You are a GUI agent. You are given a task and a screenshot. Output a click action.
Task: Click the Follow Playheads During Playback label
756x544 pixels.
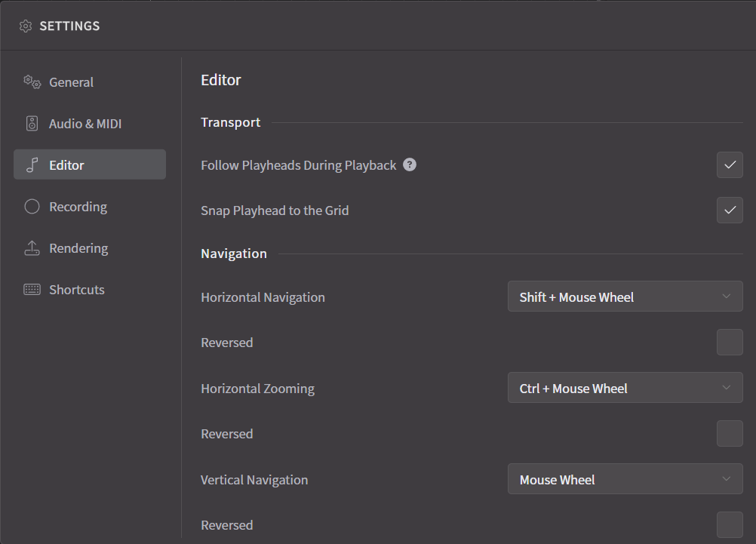299,165
